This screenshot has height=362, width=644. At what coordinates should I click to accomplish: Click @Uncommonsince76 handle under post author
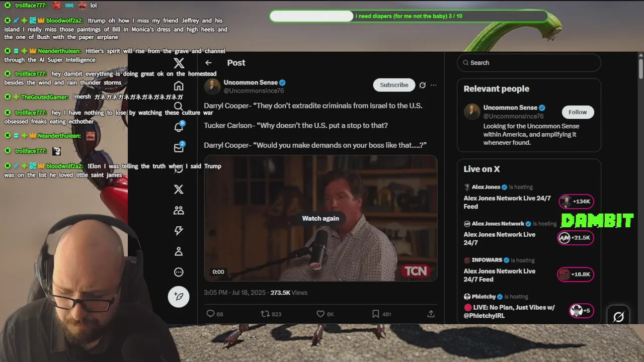pos(254,91)
